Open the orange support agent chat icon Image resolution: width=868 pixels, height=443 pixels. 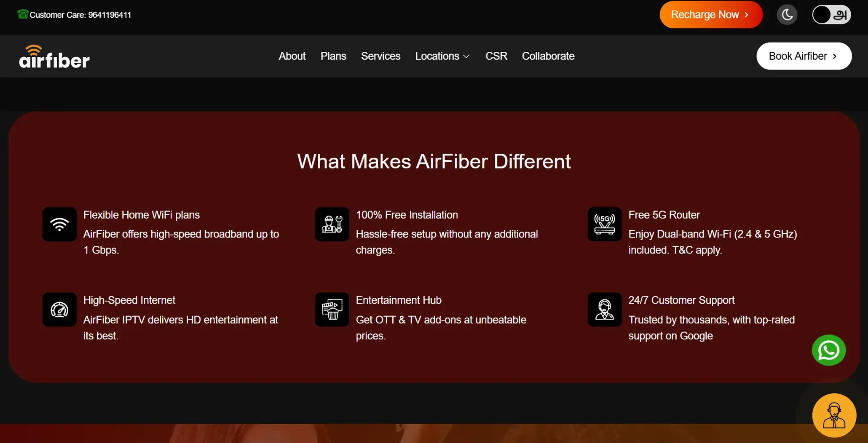coord(834,415)
